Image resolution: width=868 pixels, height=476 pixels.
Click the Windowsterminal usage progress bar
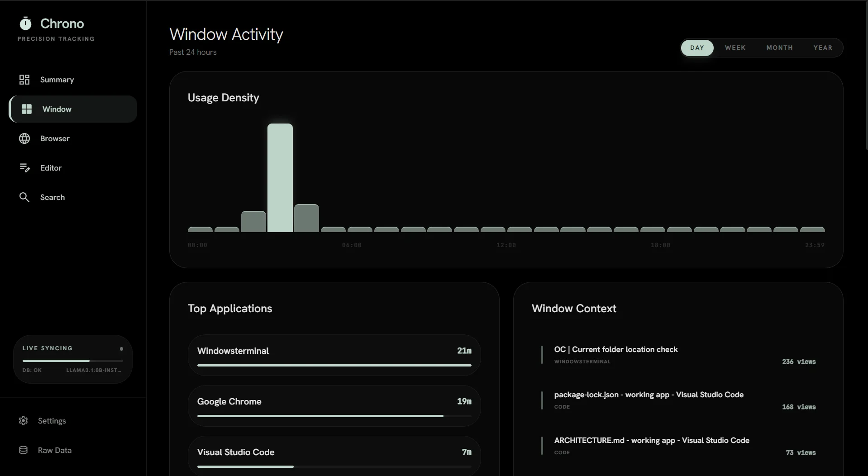point(334,365)
